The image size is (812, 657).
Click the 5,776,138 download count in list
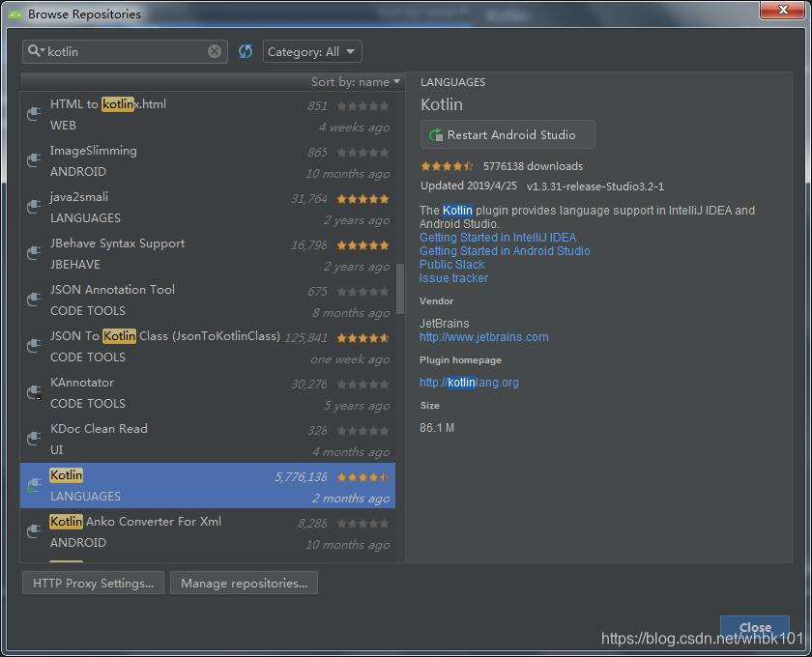(x=301, y=477)
